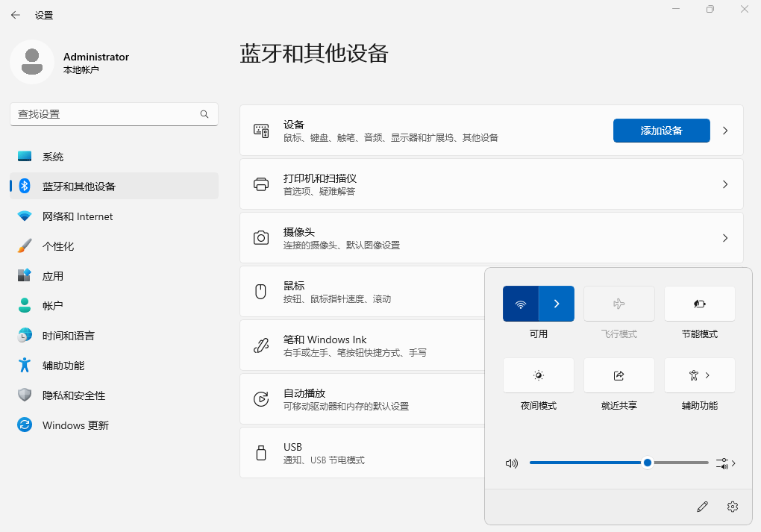Go back with the arrow icon
This screenshot has height=532, width=761.
tap(16, 15)
